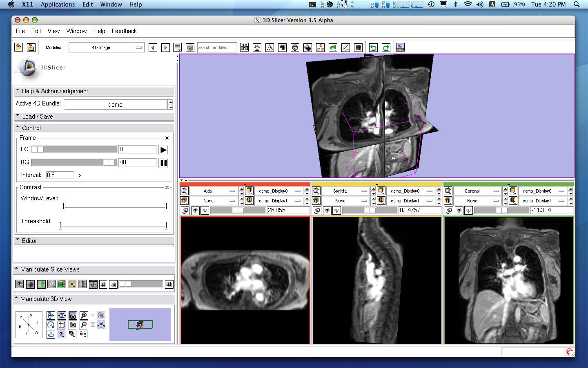Click the binoculars module search icon
Image resolution: width=588 pixels, height=368 pixels.
[x=244, y=48]
